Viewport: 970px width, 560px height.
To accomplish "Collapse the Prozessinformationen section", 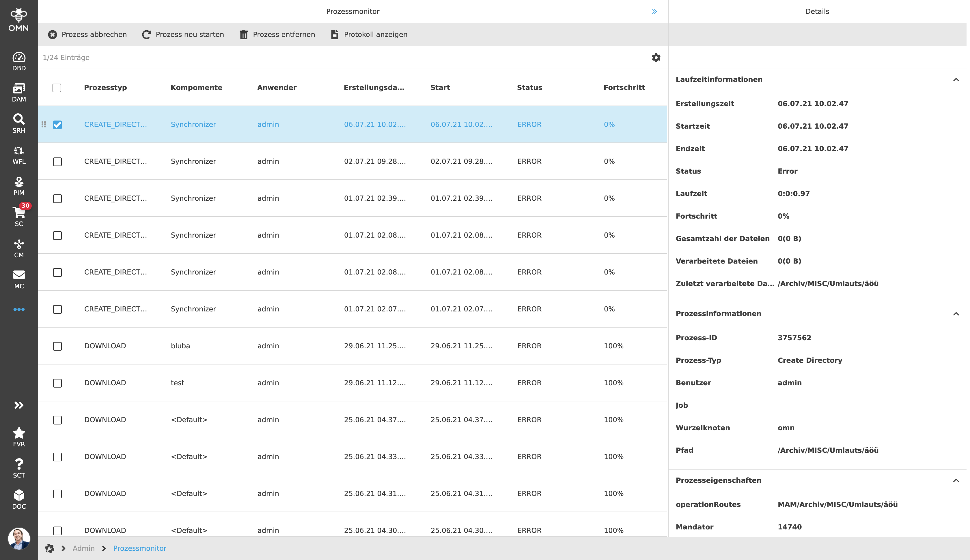I will (x=956, y=314).
